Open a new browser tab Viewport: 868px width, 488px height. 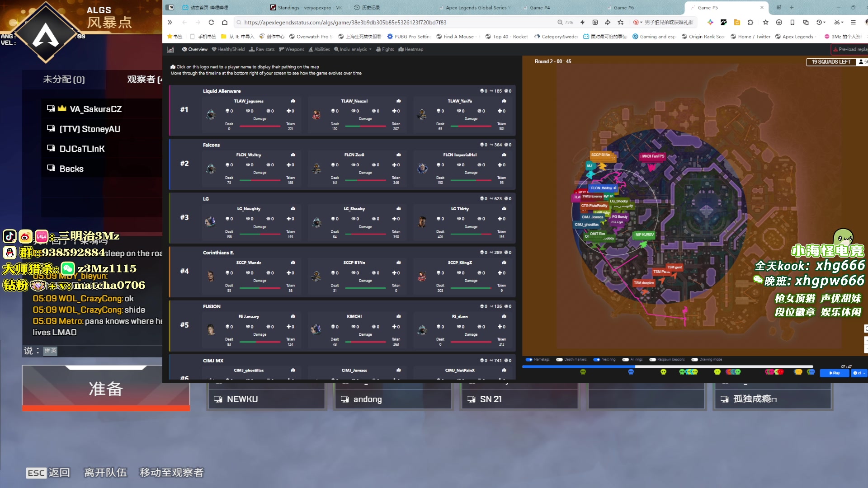[792, 7]
